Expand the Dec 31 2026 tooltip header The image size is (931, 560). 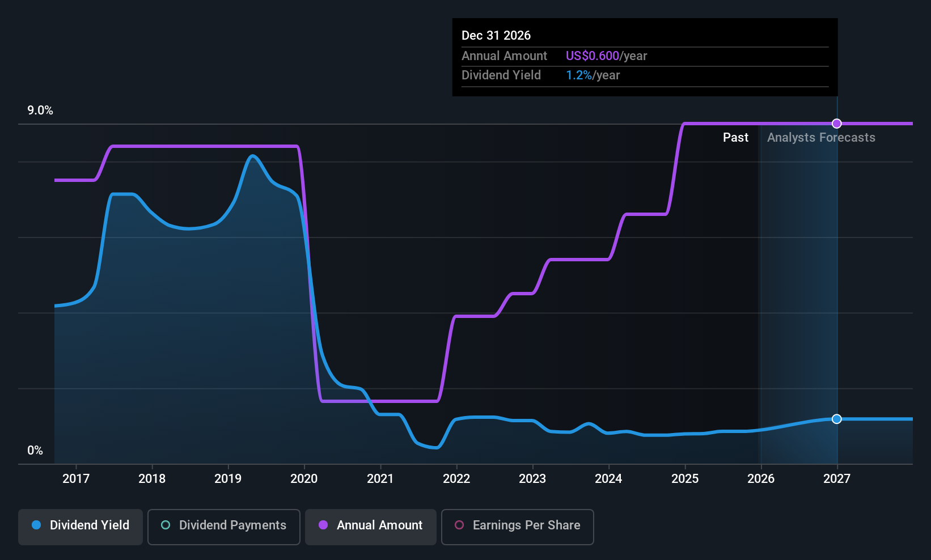pyautogui.click(x=496, y=35)
